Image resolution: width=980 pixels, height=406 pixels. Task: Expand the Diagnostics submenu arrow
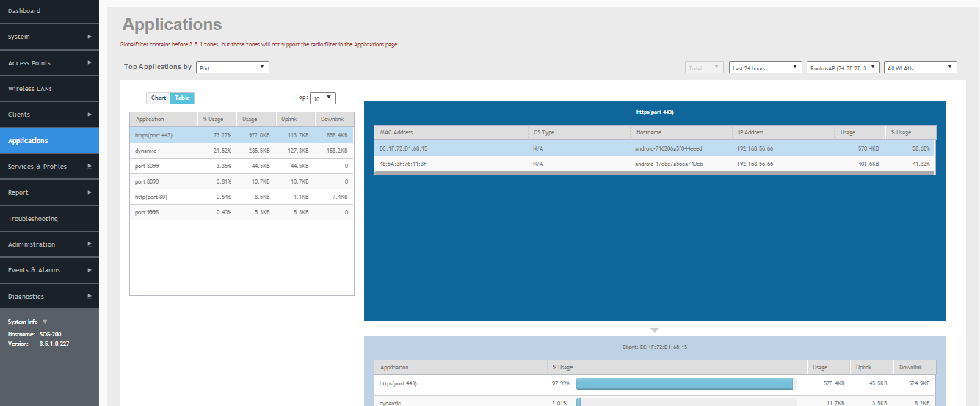click(x=90, y=297)
